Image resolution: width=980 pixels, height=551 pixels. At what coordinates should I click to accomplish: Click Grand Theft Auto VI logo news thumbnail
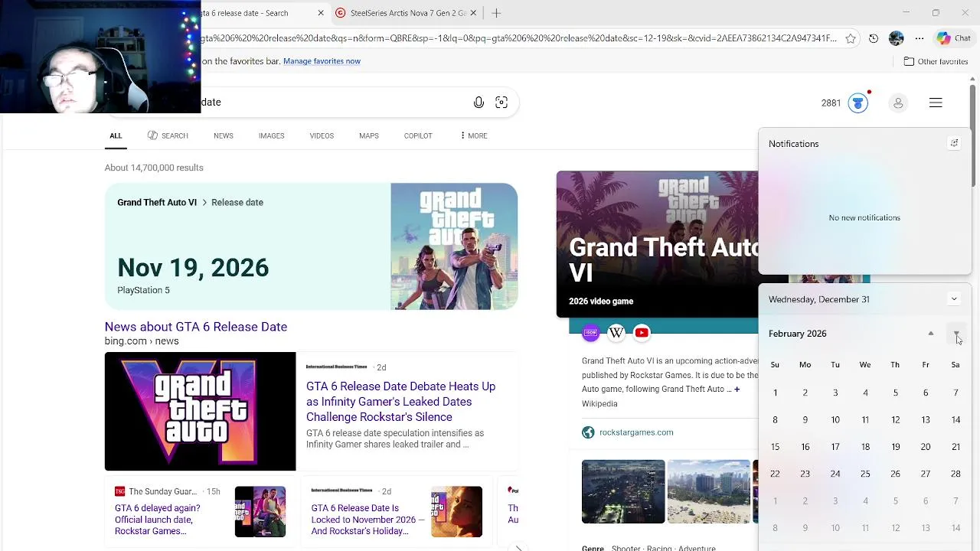pyautogui.click(x=200, y=412)
